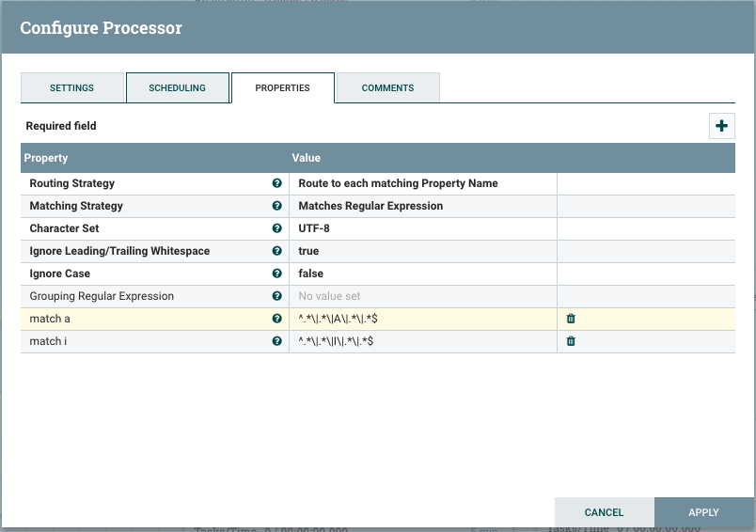Open the Settings tab

coord(71,87)
